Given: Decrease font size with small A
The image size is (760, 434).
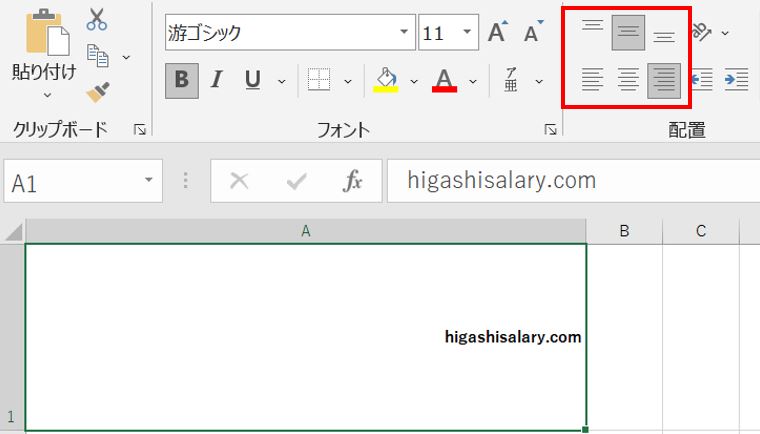Looking at the screenshot, I should (532, 33).
